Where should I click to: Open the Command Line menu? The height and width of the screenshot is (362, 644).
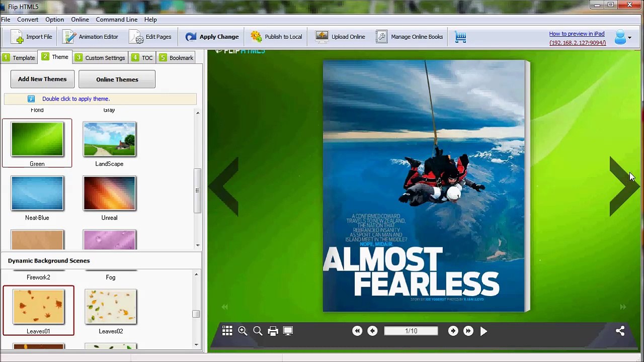(117, 20)
